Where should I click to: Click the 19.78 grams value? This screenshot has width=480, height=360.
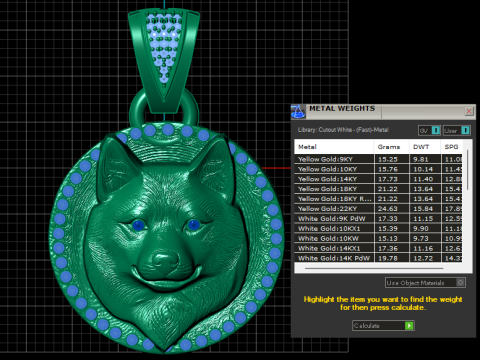coord(388,258)
